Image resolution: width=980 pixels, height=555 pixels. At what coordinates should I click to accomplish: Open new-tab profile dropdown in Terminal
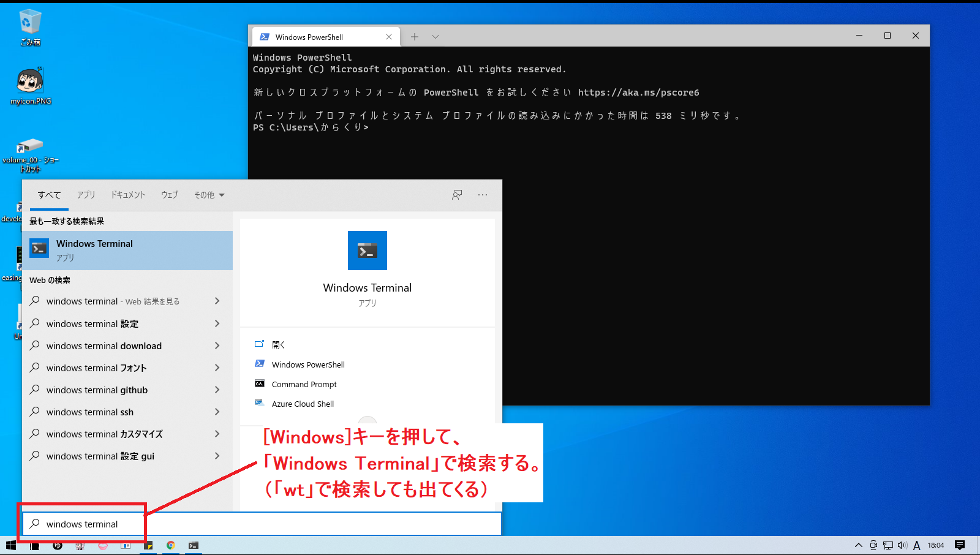coord(435,37)
